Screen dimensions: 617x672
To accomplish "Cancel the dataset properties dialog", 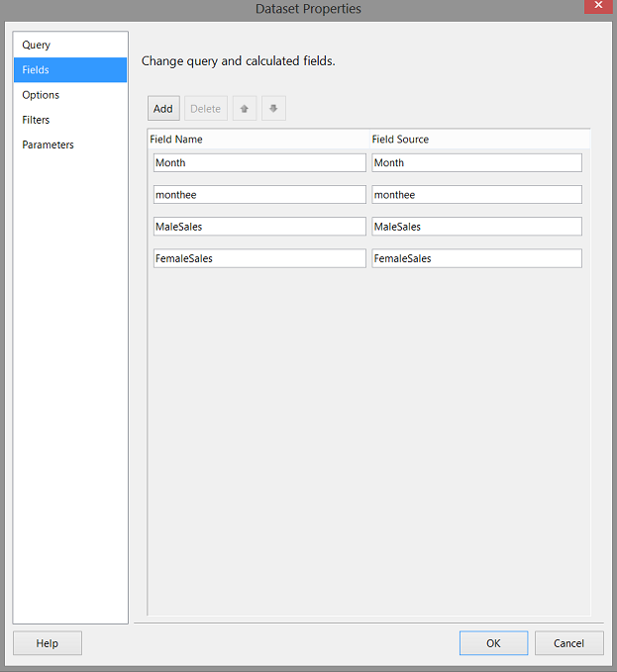I will click(568, 643).
